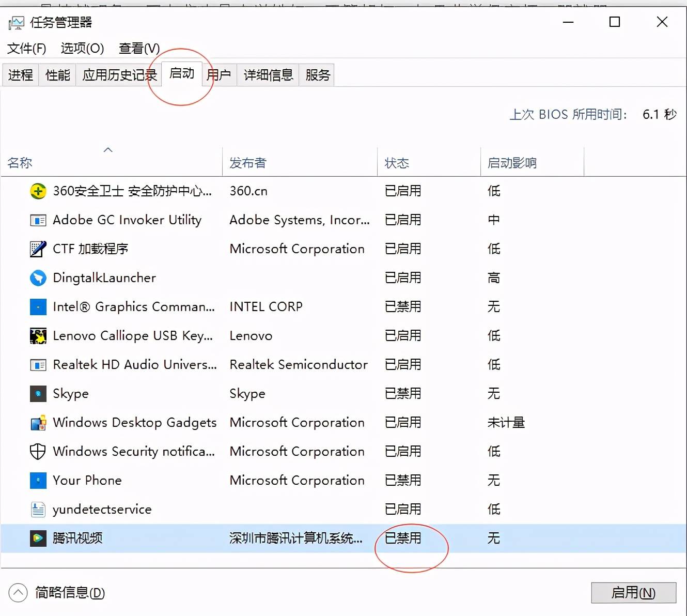Click the Windows Desktop Gadgets icon
The width and height of the screenshot is (687, 616).
coord(38,423)
